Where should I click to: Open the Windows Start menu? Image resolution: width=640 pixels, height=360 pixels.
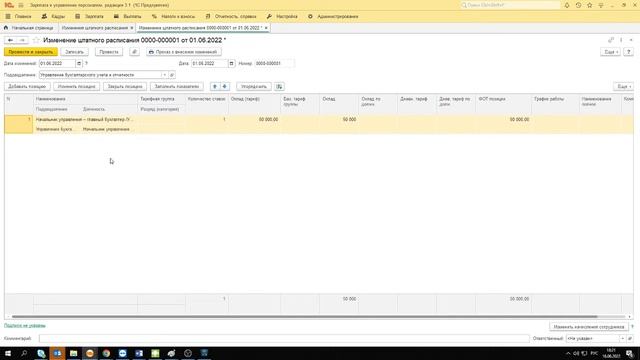click(x=8, y=353)
